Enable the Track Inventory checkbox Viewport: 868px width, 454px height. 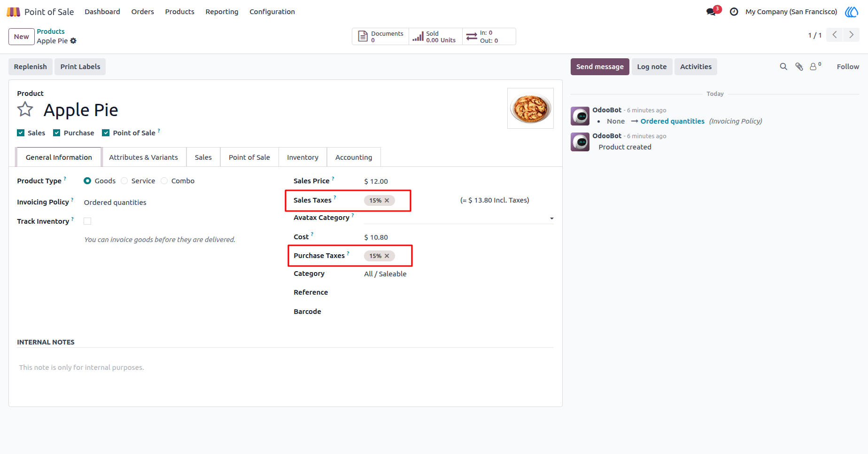click(87, 221)
